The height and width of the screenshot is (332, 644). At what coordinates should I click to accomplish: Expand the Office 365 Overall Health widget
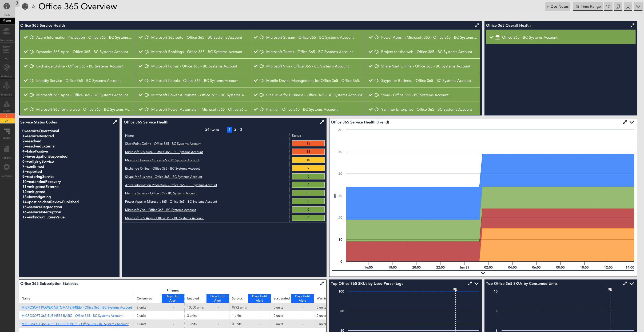[x=632, y=25]
